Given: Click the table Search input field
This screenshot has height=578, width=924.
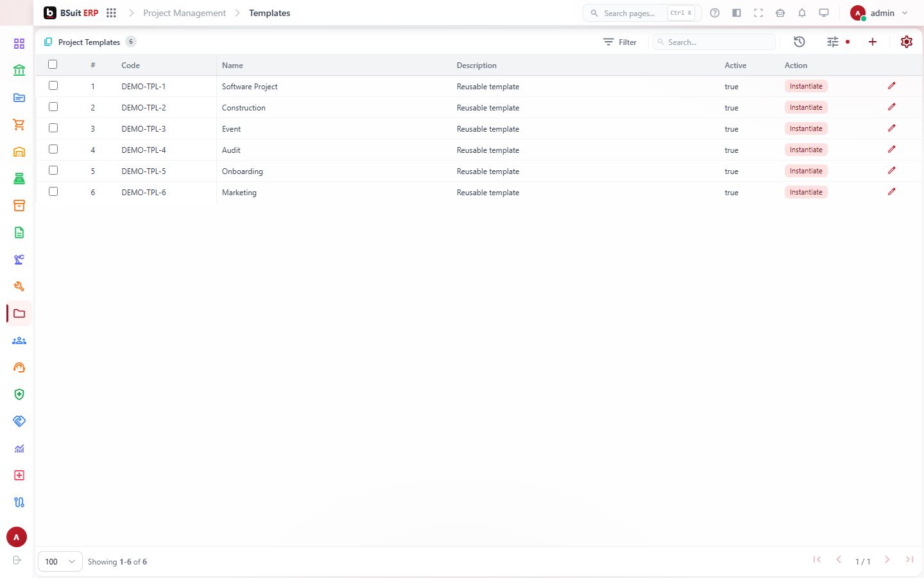Looking at the screenshot, I should (714, 42).
